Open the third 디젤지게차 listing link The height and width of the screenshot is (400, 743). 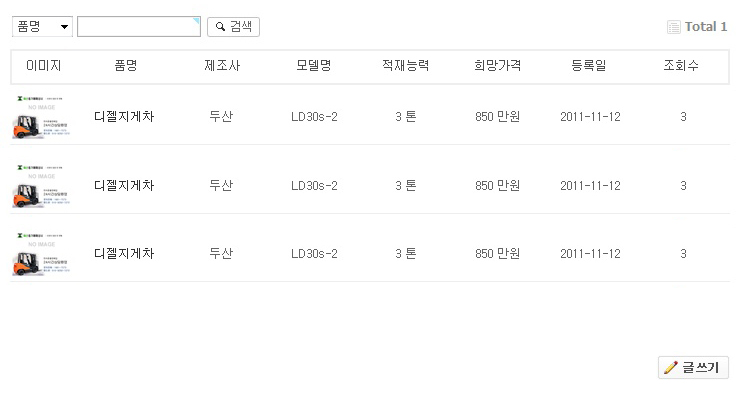coord(124,254)
